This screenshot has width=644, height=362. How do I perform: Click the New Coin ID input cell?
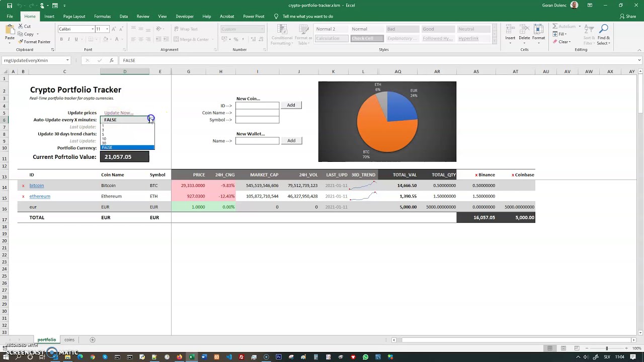coord(257,106)
